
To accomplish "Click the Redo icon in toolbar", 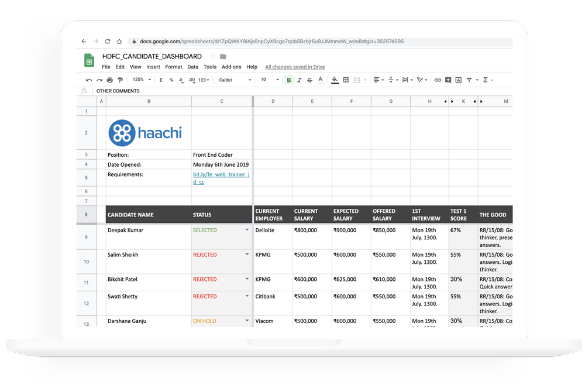I will tap(99, 80).
